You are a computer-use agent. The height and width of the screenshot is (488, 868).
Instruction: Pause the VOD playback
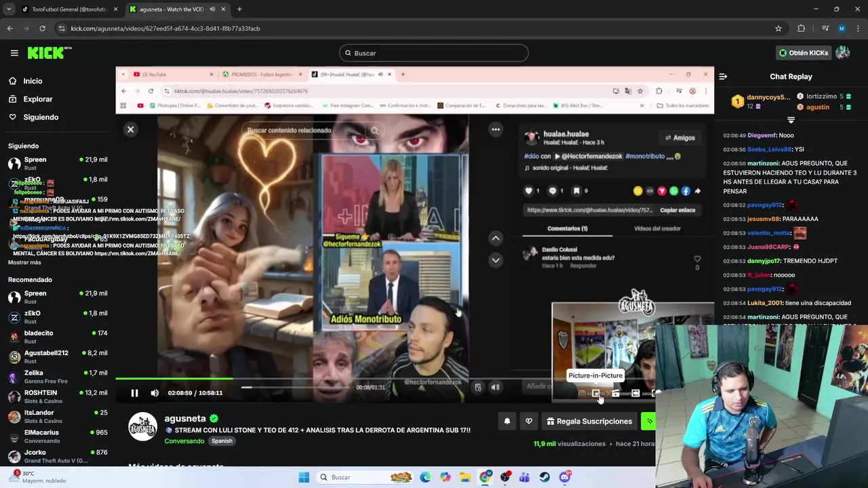(x=134, y=393)
